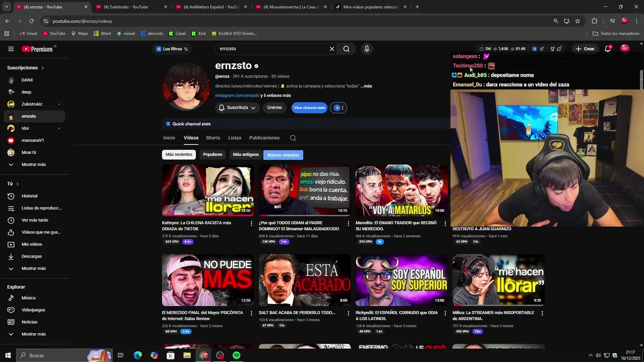Open the instagram.com/ernzsto link
The height and width of the screenshot is (362, 644).
tap(237, 96)
